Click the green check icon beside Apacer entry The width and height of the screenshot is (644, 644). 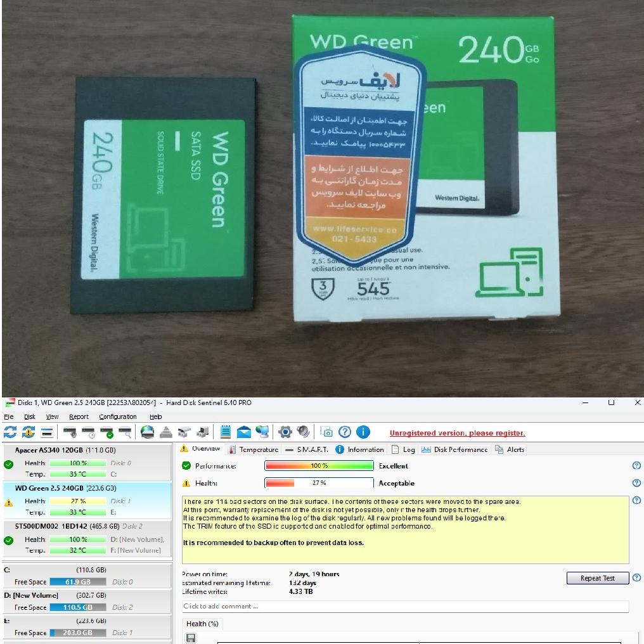click(x=8, y=465)
